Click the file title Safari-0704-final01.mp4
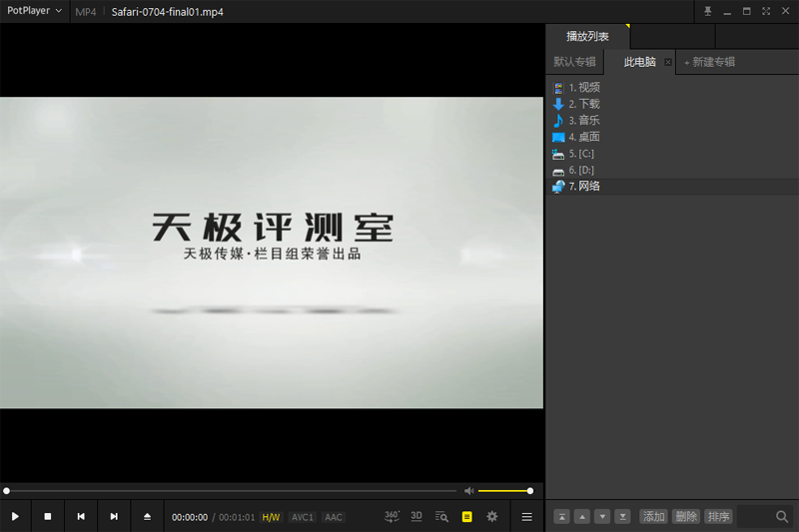The width and height of the screenshot is (799, 532). tap(167, 12)
